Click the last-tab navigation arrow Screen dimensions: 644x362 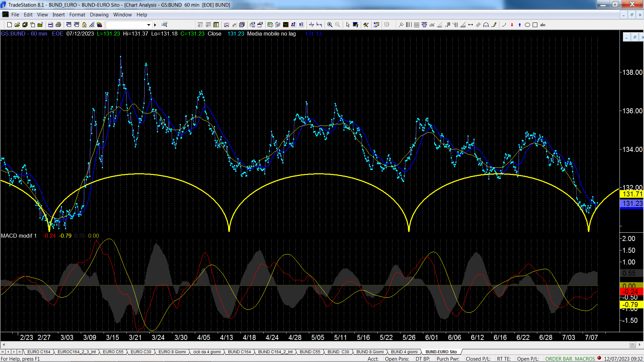20,352
